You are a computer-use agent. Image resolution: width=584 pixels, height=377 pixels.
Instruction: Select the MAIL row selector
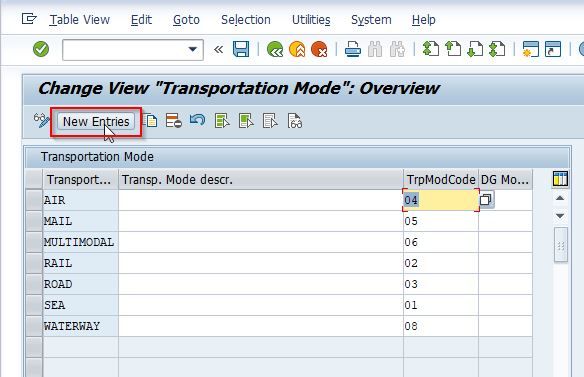(x=34, y=221)
